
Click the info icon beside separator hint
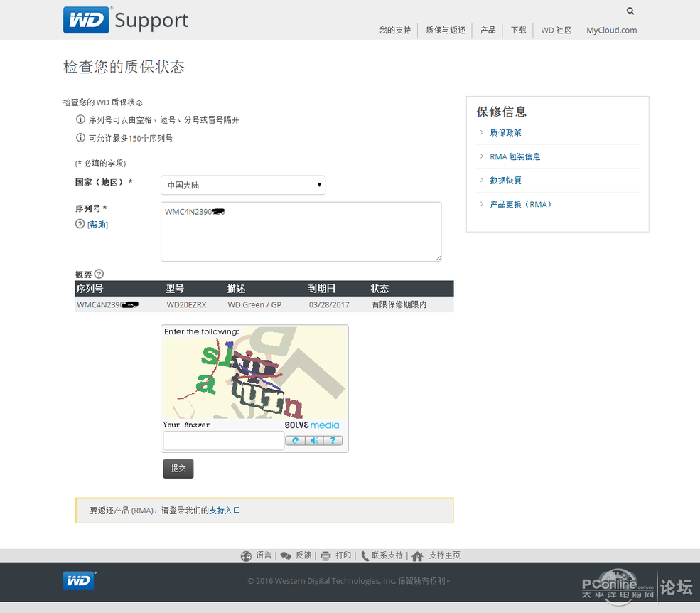click(x=80, y=119)
